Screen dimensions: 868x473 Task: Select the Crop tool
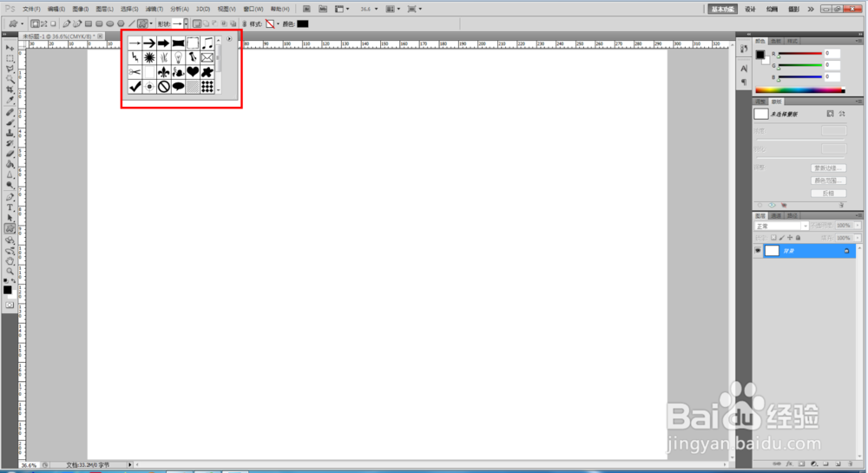point(10,89)
